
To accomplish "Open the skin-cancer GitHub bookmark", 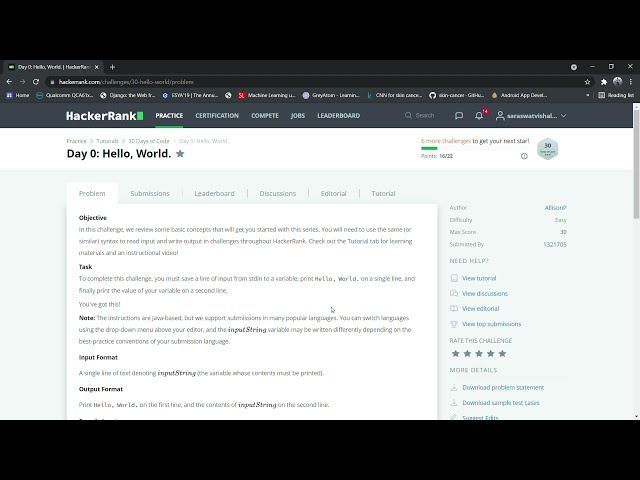I will point(457,95).
